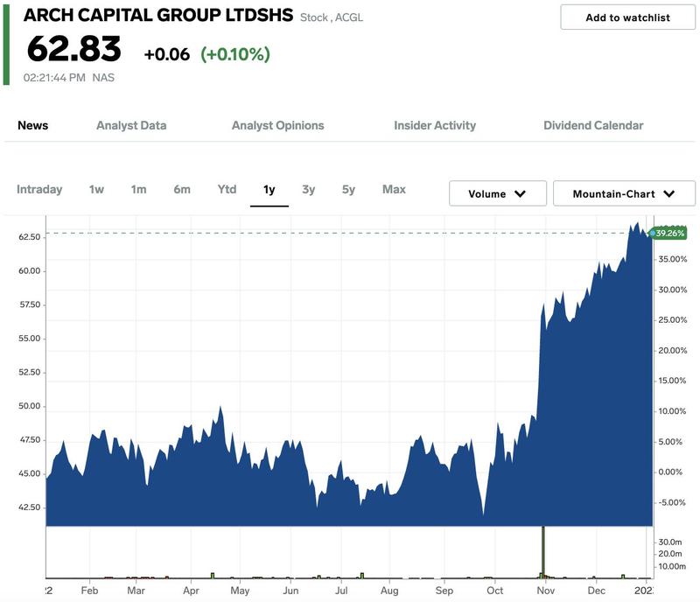Screen dimensions: 700x602
Task: Click the Dec label on the x-axis
Action: click(x=597, y=591)
